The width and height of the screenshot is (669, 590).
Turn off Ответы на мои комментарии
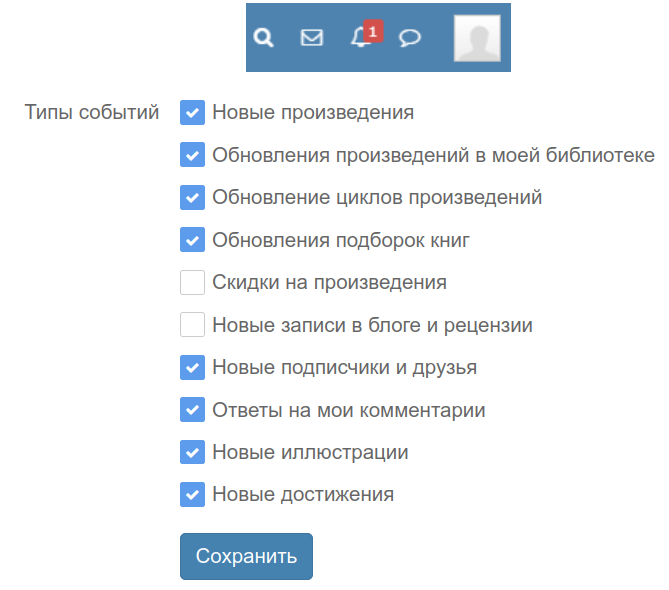pos(193,410)
